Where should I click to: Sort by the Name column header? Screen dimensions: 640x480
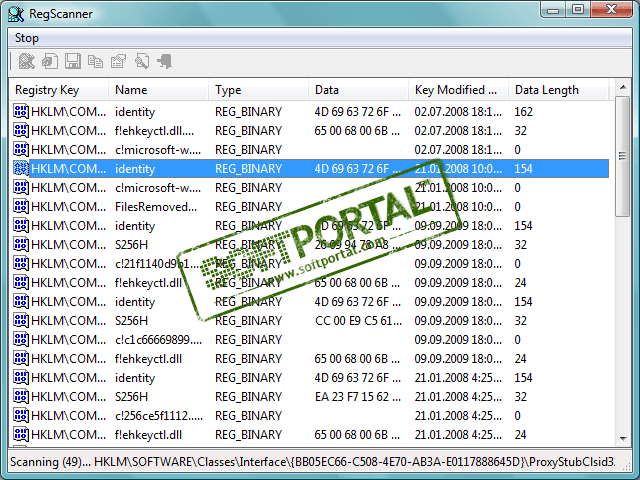coord(158,90)
